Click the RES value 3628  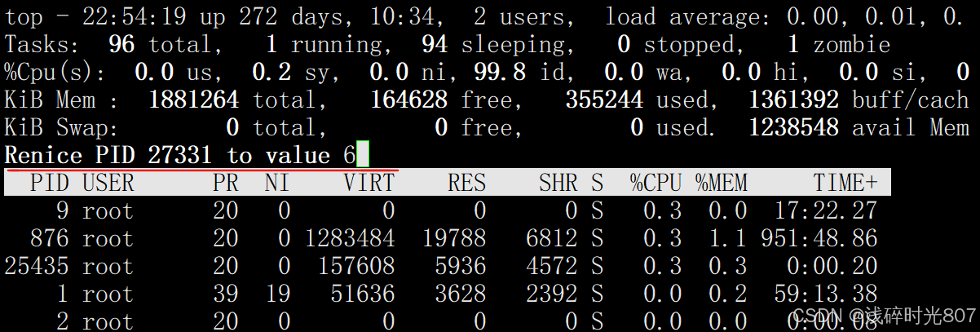coord(461,294)
